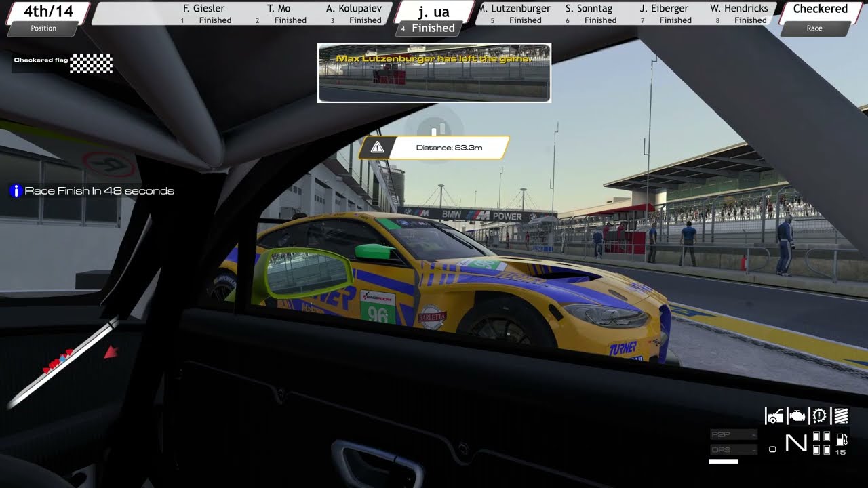Select F. Giesler in the standings bar
Screen dimensions: 868x488
pos(204,14)
